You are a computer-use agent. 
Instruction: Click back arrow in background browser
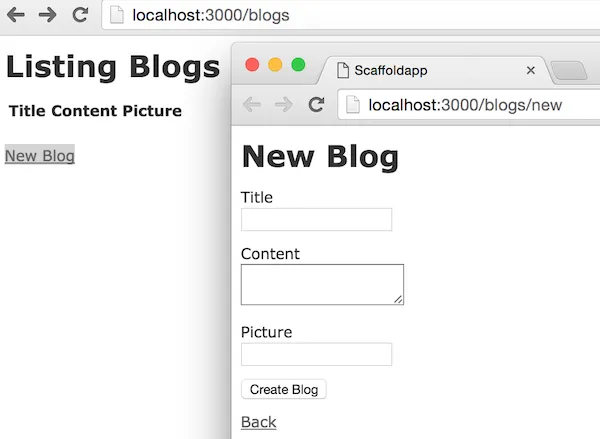coord(16,15)
